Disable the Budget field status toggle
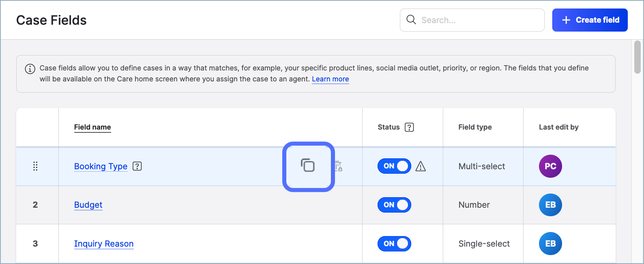The height and width of the screenshot is (264, 644). (x=394, y=205)
